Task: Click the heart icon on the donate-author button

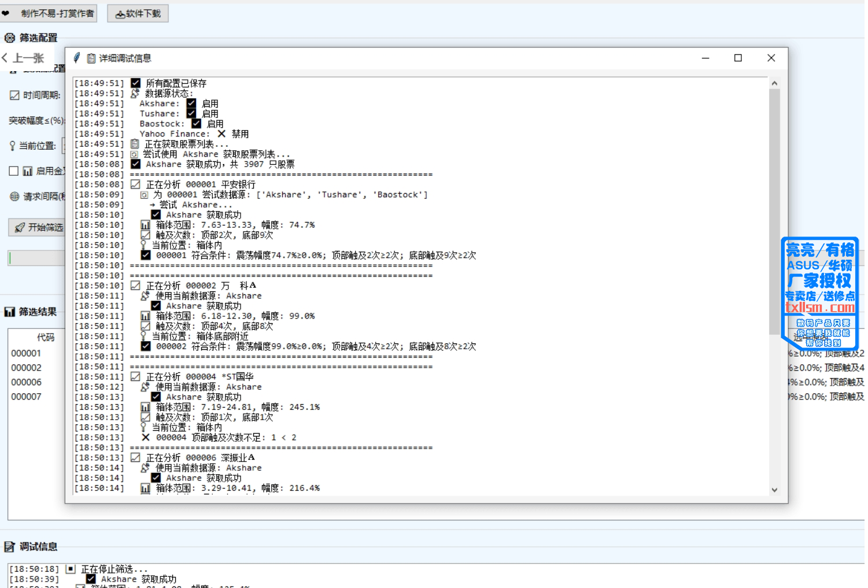Action: click(x=6, y=13)
